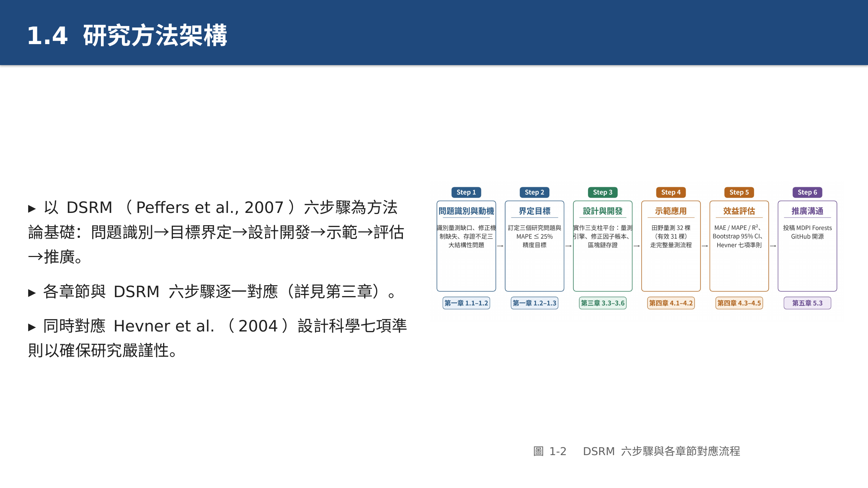Select the Step 5 badge
This screenshot has height=488, width=868.
[x=739, y=192]
